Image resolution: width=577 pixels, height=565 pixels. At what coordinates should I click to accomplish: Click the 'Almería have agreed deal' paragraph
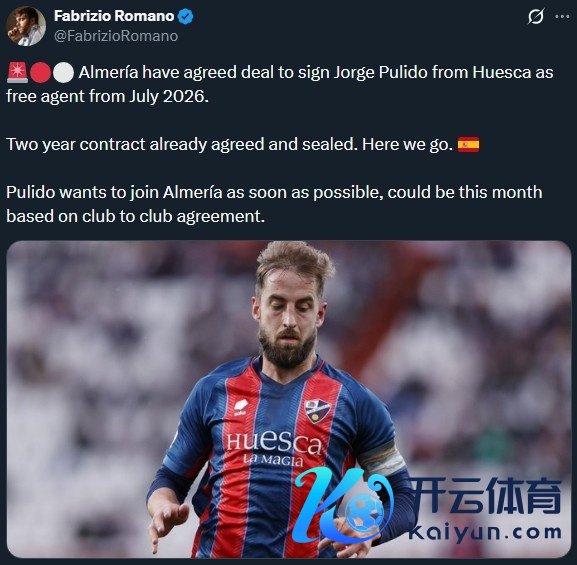coord(280,84)
